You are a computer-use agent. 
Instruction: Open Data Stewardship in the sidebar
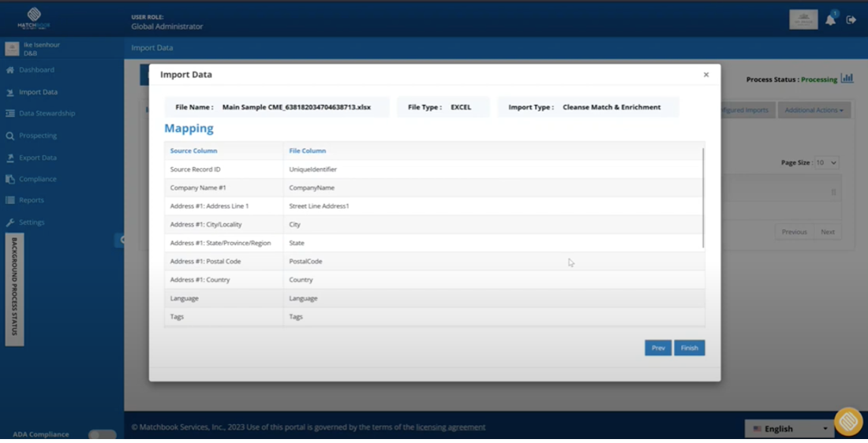pos(47,114)
